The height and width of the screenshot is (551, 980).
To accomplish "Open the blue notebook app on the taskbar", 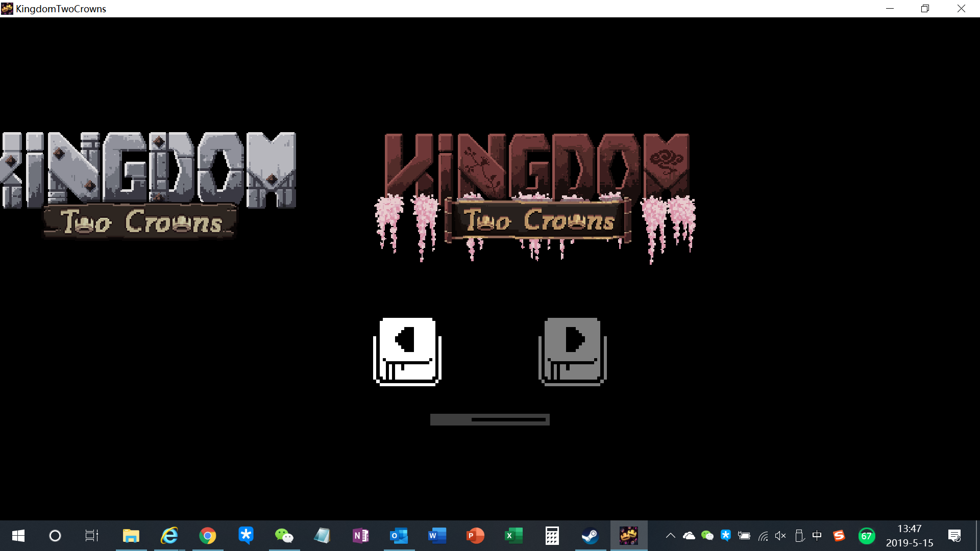I will point(323,536).
